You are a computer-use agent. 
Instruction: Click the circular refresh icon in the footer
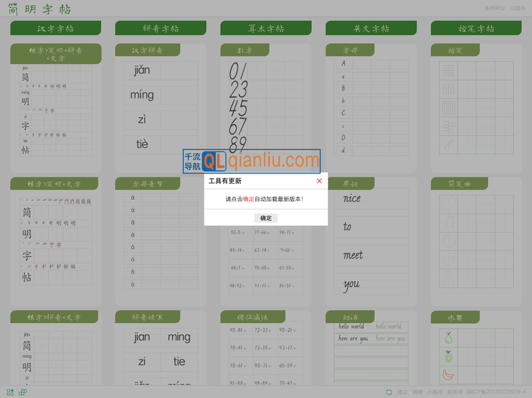390,392
